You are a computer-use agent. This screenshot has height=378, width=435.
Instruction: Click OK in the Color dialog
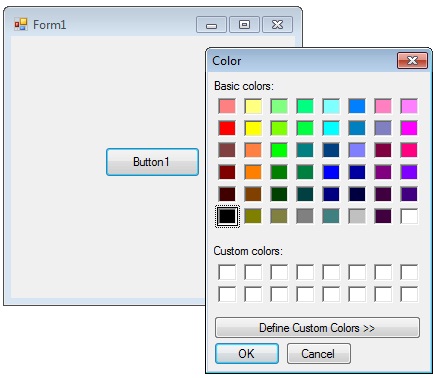[x=247, y=353]
